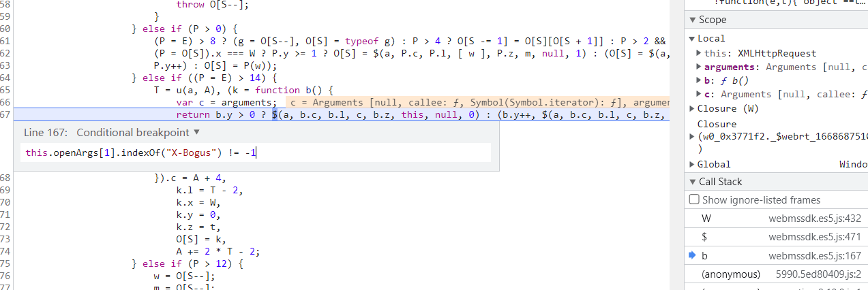The image size is (868, 290).
Task: Expand the 'c: Arguments' scope entry
Action: point(698,94)
